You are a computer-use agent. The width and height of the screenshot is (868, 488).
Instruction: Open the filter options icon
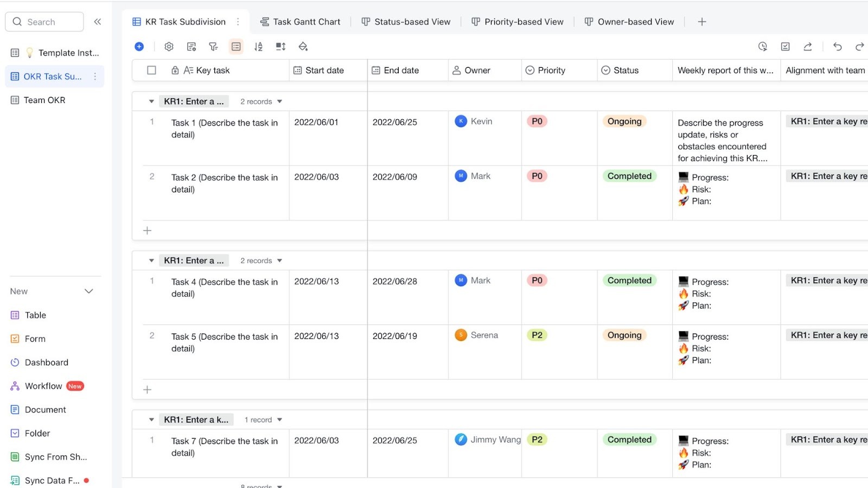click(x=213, y=47)
